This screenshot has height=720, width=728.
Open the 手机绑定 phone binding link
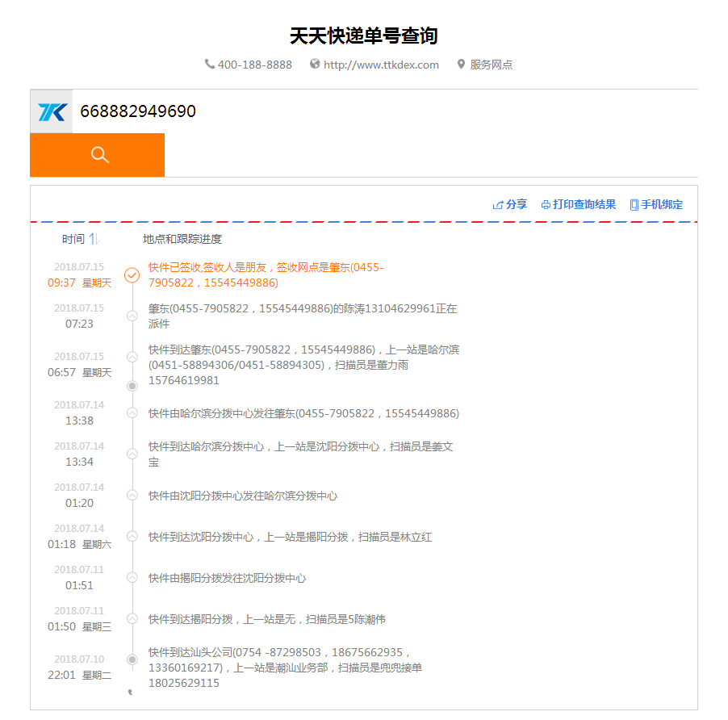pos(656,205)
